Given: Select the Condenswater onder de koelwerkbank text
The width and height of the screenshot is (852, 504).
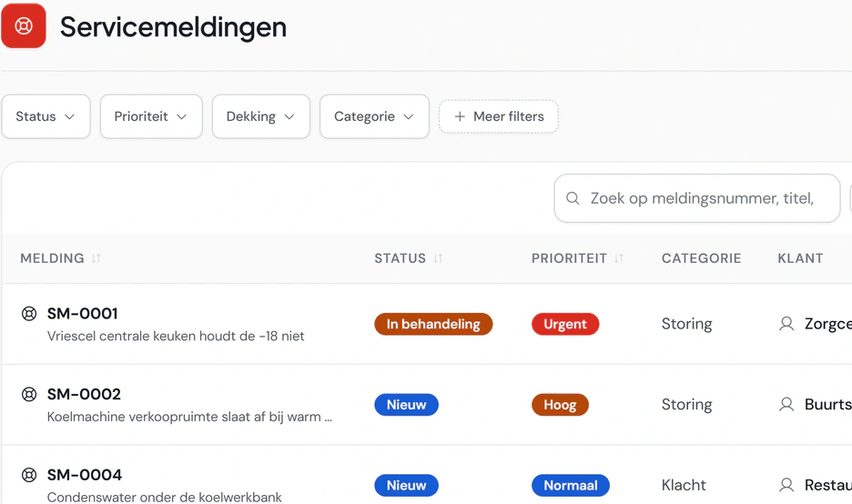Looking at the screenshot, I should click(x=164, y=497).
